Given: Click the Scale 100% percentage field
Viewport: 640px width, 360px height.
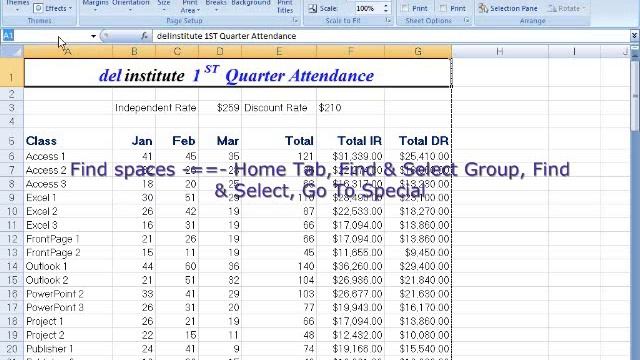Looking at the screenshot, I should [x=367, y=8].
